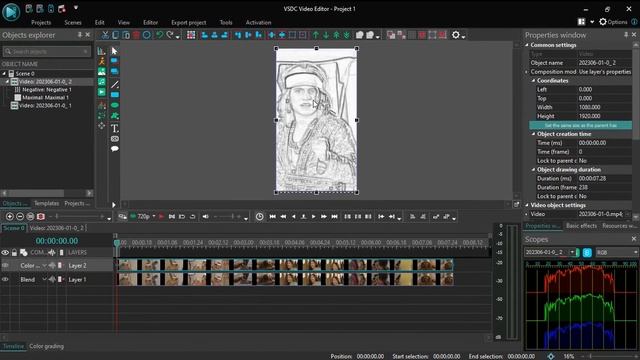This screenshot has height=360, width=640.
Task: Toggle the lock icon in layers header
Action: coord(14,253)
